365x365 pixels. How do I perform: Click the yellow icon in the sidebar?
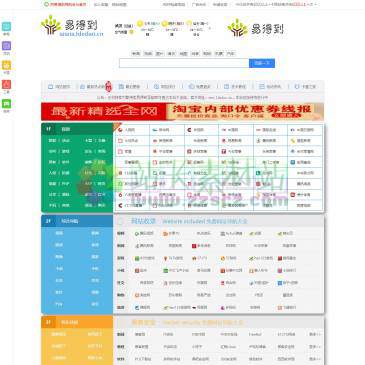pyautogui.click(x=6, y=65)
